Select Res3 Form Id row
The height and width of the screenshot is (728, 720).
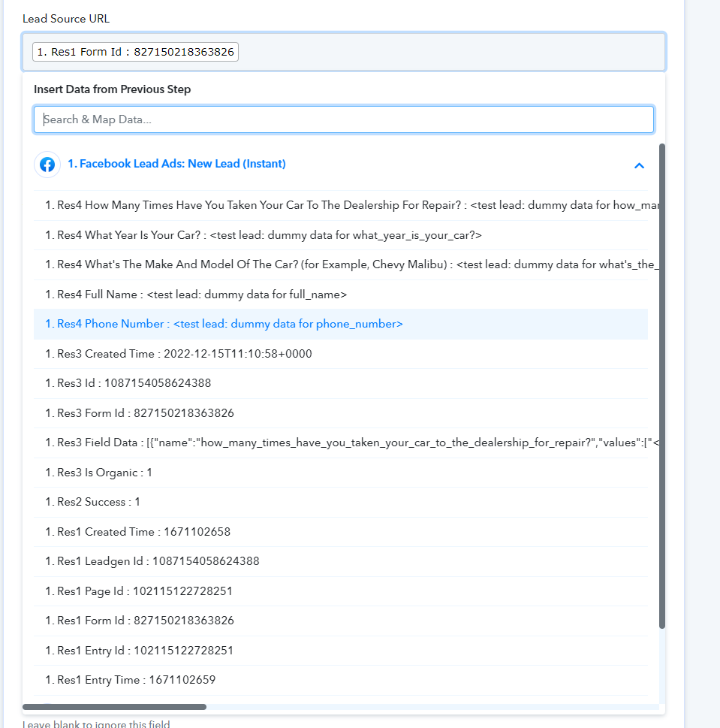point(341,413)
